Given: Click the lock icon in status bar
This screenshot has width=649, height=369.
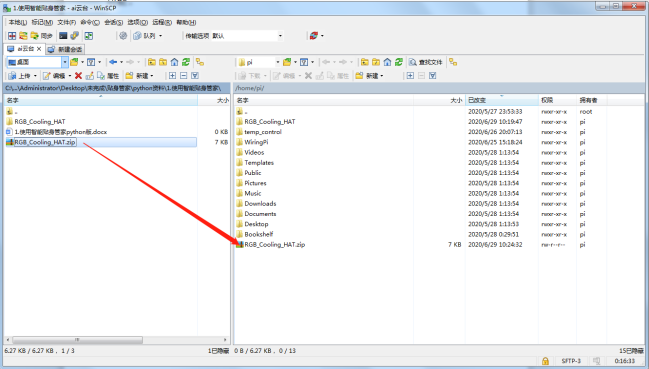Looking at the screenshot, I should (545, 361).
